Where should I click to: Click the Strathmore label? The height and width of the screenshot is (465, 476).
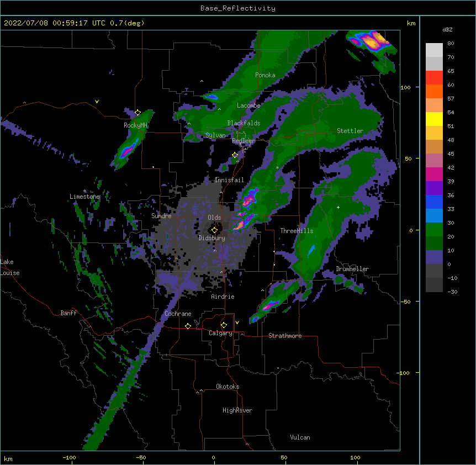point(285,336)
